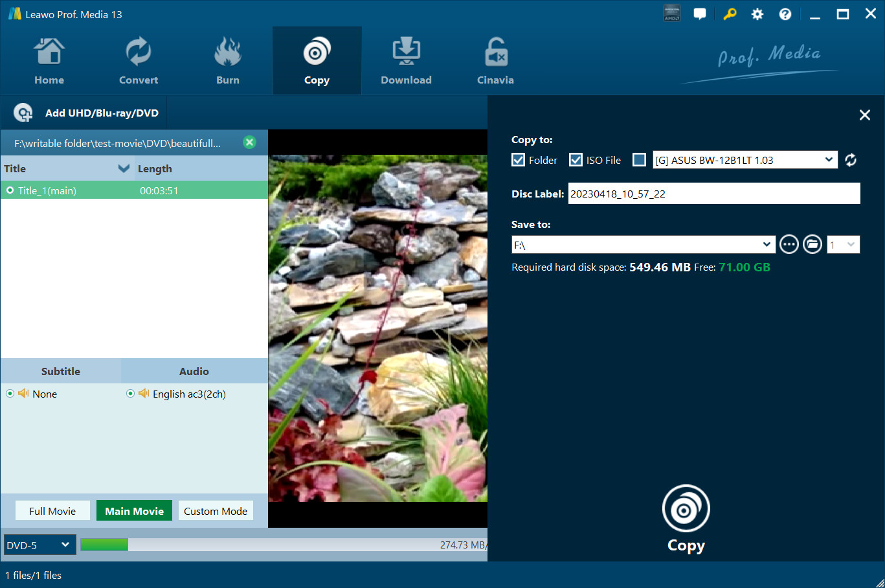Open the feedback chat bubble icon
The width and height of the screenshot is (885, 588).
click(700, 14)
